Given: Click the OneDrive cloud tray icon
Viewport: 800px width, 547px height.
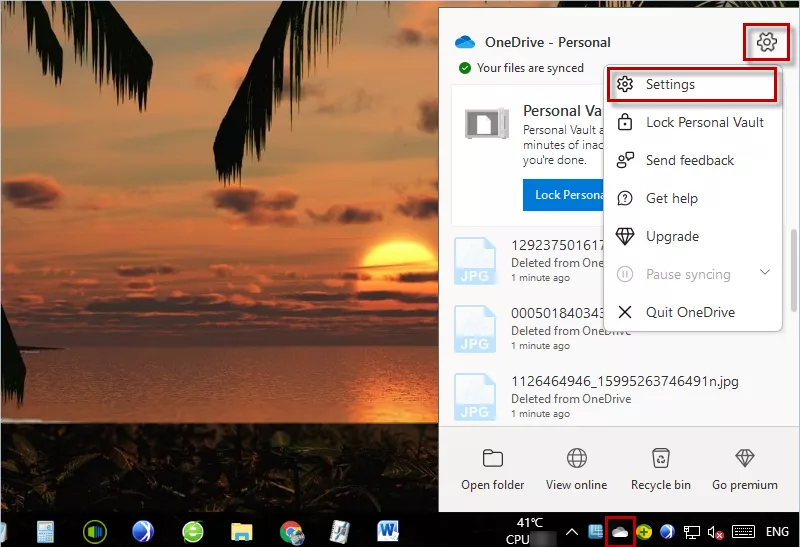Looking at the screenshot, I should (621, 532).
